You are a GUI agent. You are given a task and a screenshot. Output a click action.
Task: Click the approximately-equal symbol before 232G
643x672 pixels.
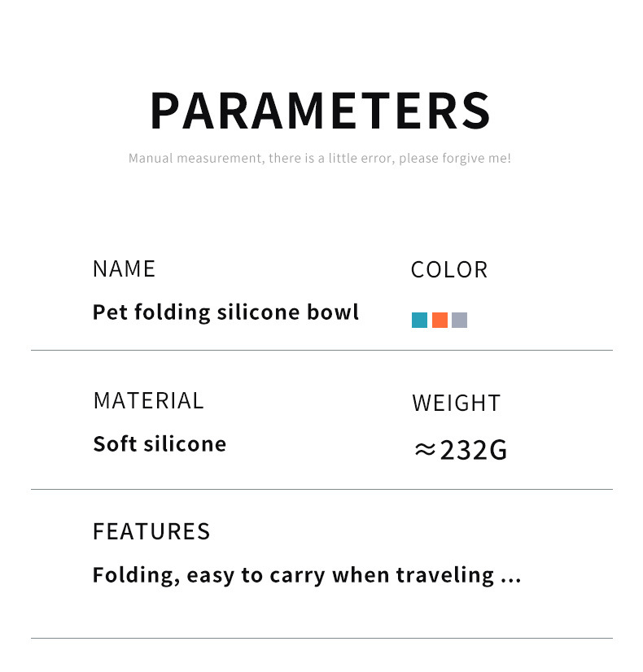[425, 450]
